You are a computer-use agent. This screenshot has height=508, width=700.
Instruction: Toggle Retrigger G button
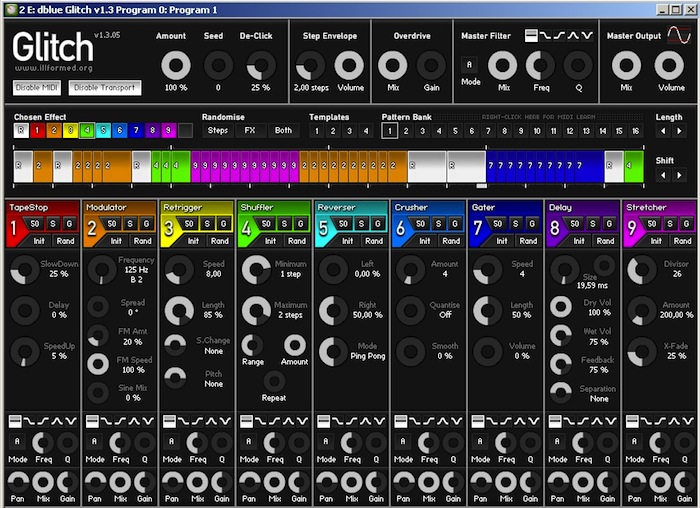coord(223,224)
